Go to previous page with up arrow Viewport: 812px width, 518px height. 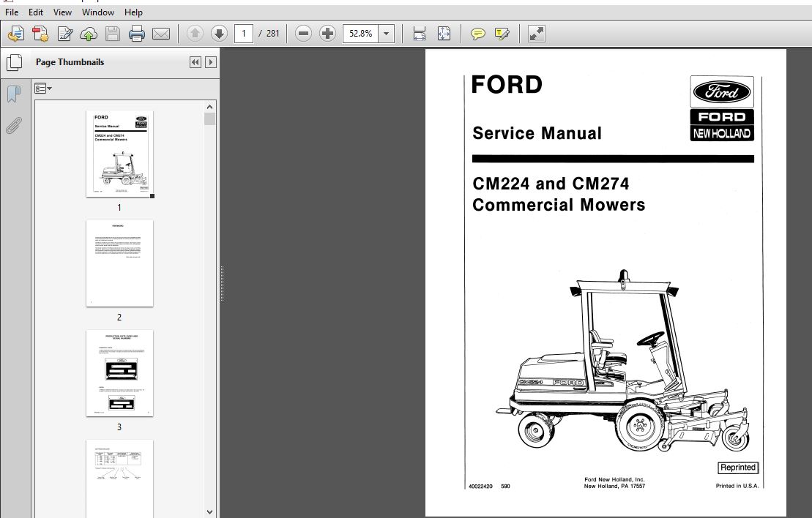point(195,34)
